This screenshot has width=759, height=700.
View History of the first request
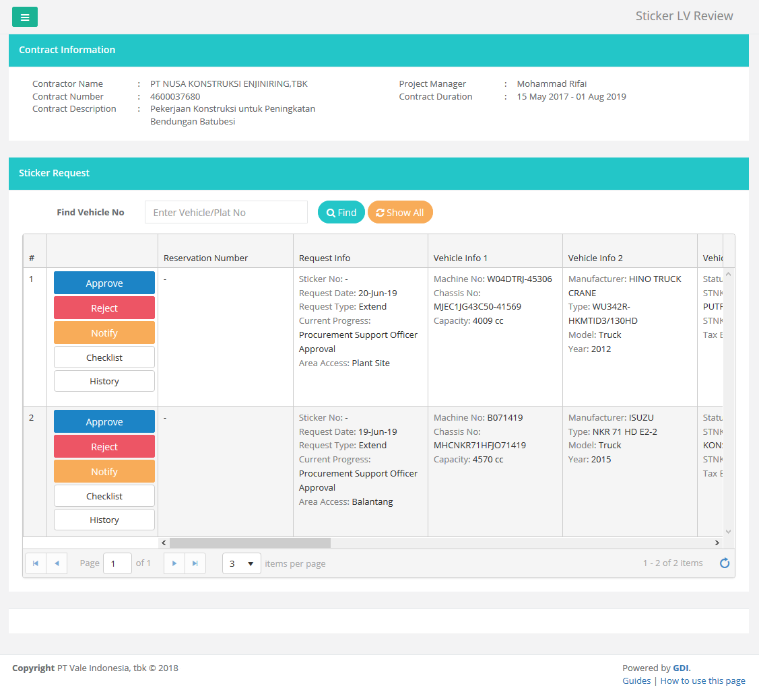[x=104, y=381]
